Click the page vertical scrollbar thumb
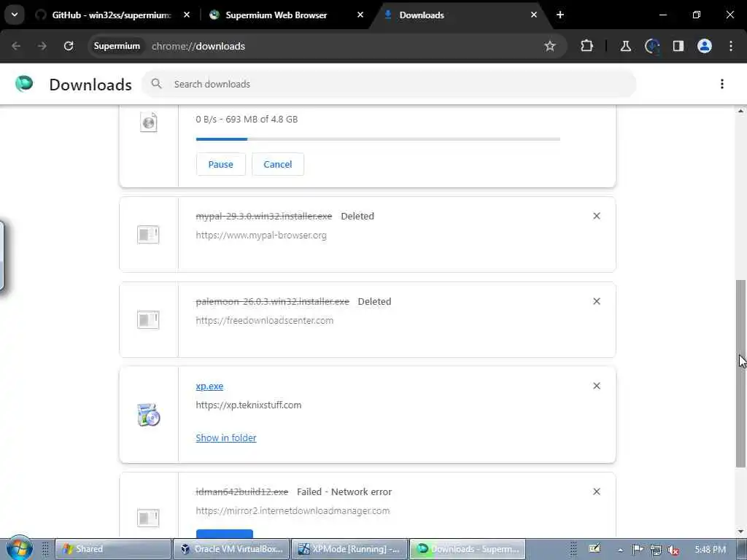 tap(741, 374)
